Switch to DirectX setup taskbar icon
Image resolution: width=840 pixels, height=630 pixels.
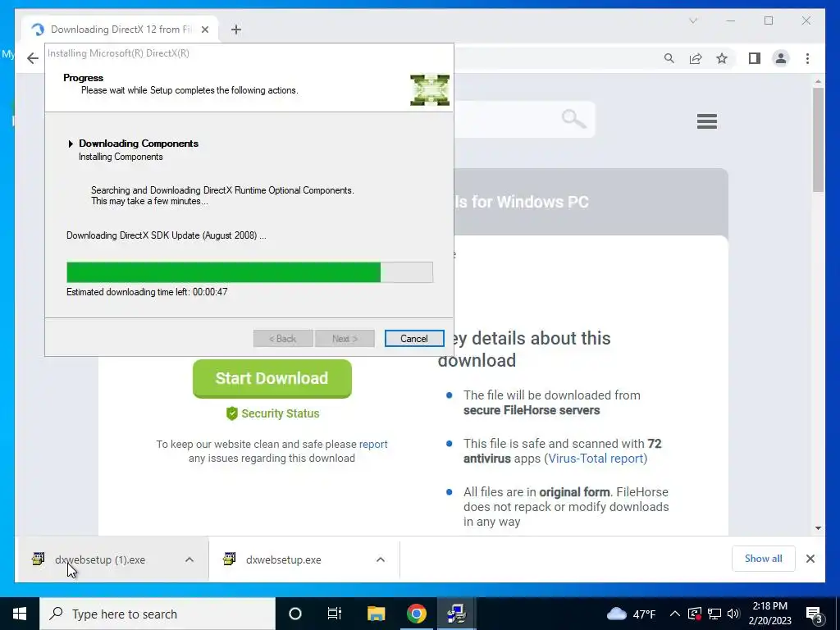[x=456, y=614]
